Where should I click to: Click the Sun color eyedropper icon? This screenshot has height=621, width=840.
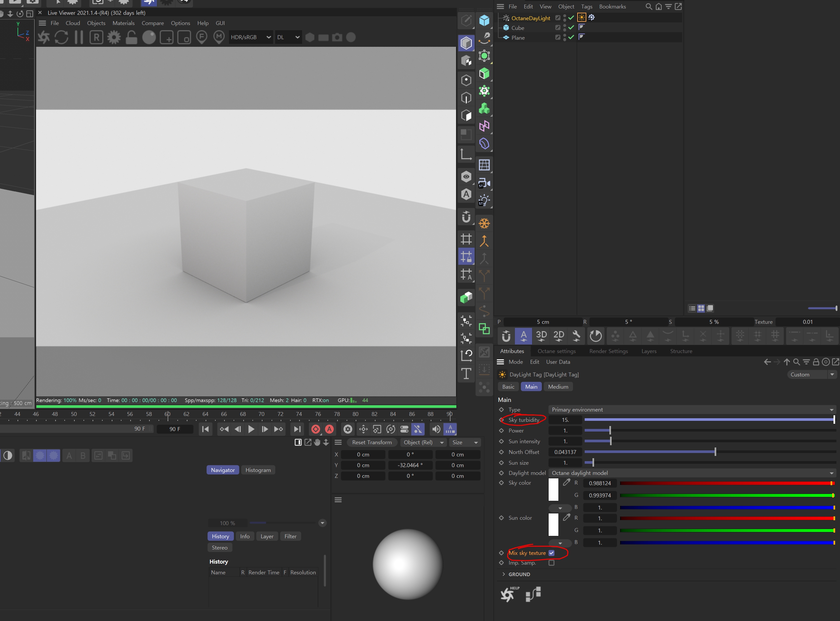click(566, 517)
